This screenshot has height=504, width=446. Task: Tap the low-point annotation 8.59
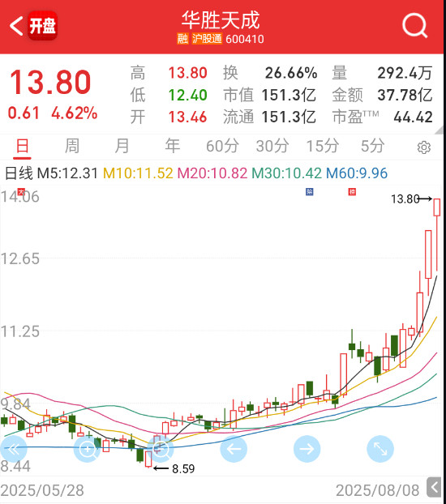pyautogui.click(x=183, y=469)
